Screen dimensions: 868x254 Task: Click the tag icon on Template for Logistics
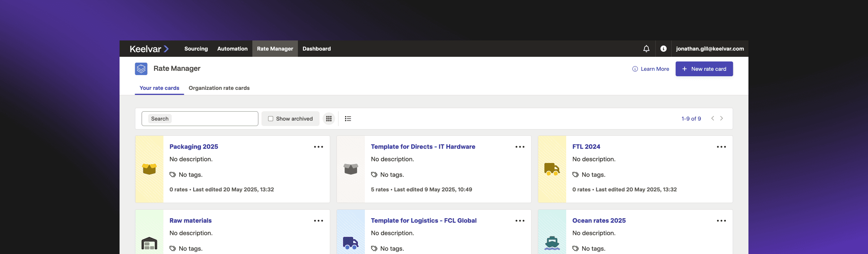(x=374, y=249)
